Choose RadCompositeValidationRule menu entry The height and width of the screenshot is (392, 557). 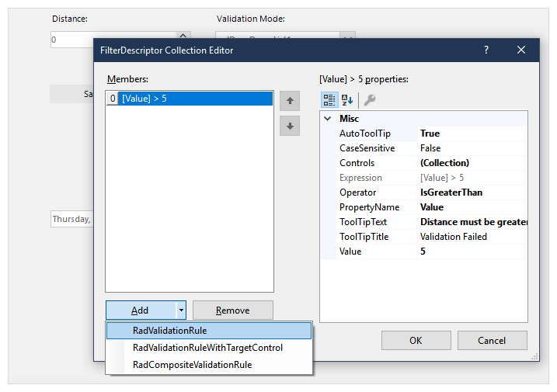pos(209,365)
